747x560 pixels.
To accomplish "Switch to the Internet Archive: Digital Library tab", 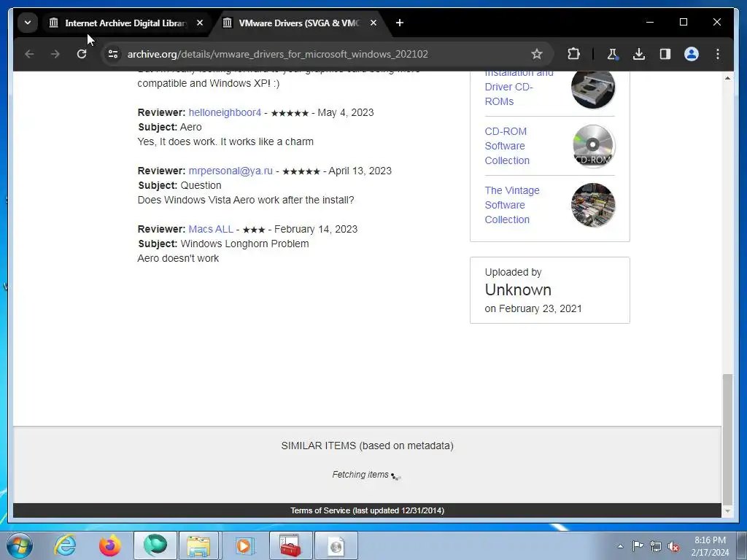I will [126, 23].
